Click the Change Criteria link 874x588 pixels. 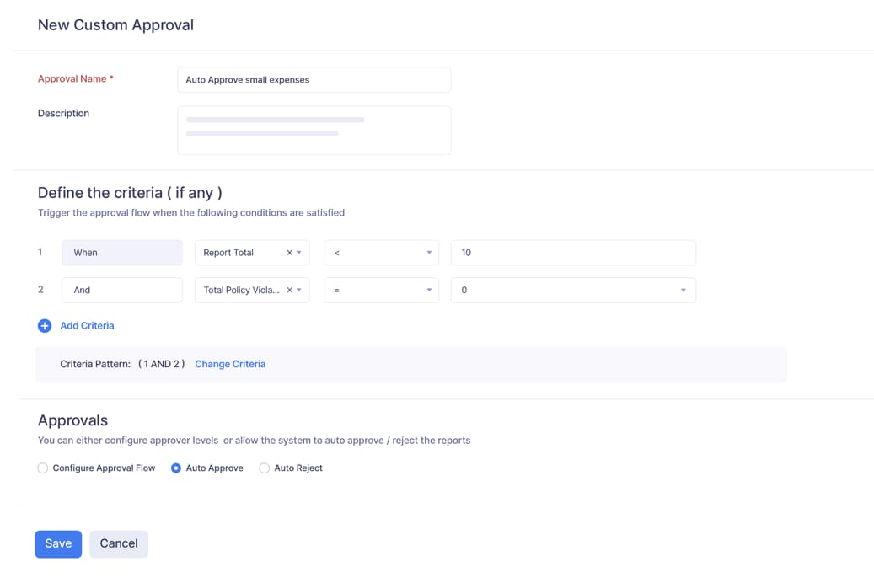[x=230, y=364]
